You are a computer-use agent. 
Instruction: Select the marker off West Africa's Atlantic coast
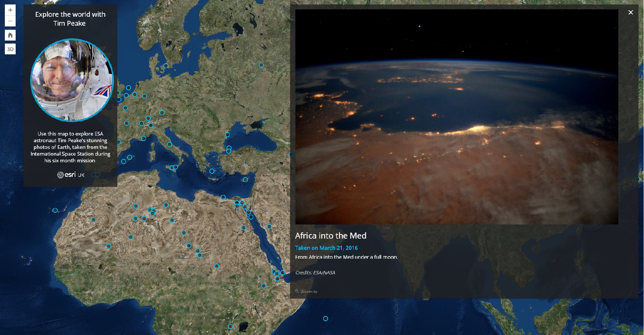coord(55,210)
